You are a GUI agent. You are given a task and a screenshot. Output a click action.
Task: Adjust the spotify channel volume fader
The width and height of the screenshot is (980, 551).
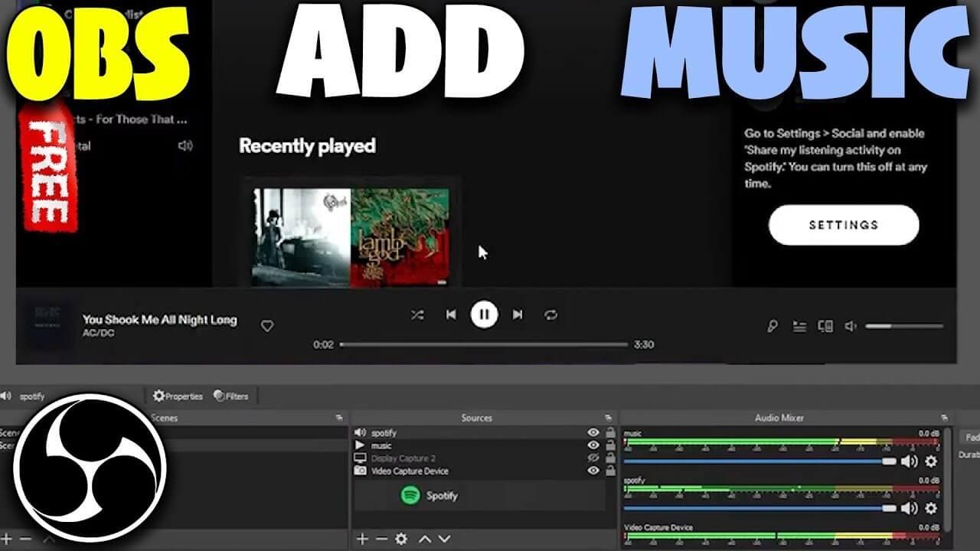[x=760, y=508]
